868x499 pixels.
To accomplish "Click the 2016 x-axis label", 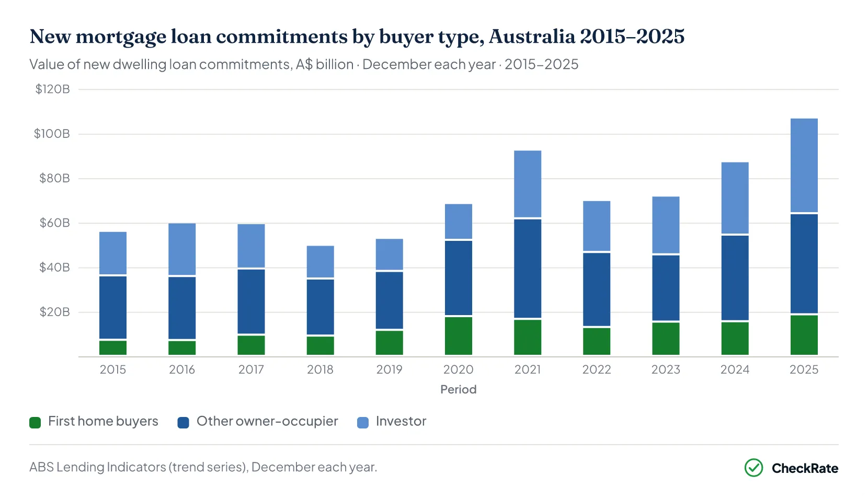I will click(182, 369).
